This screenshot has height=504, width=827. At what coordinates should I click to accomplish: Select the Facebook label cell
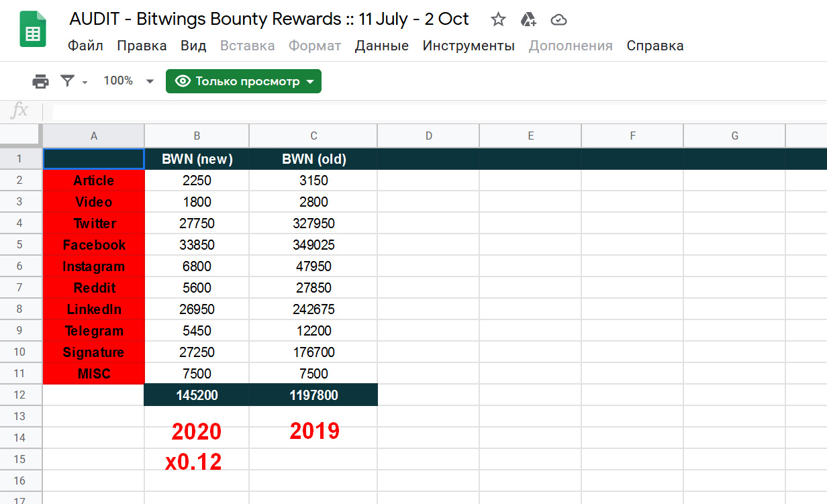[94, 245]
